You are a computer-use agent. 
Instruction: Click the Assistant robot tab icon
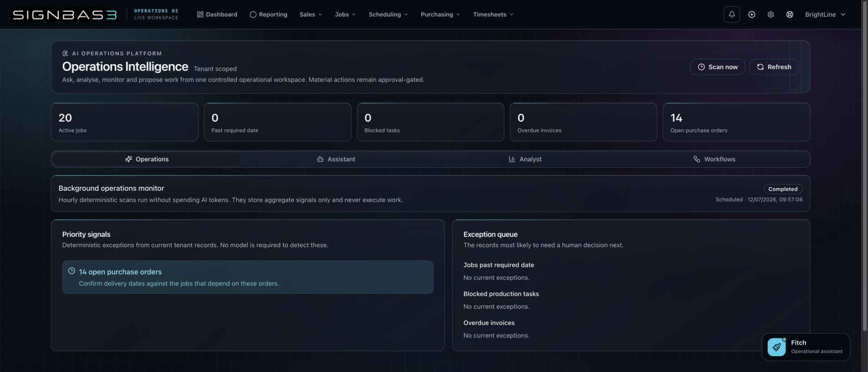320,159
